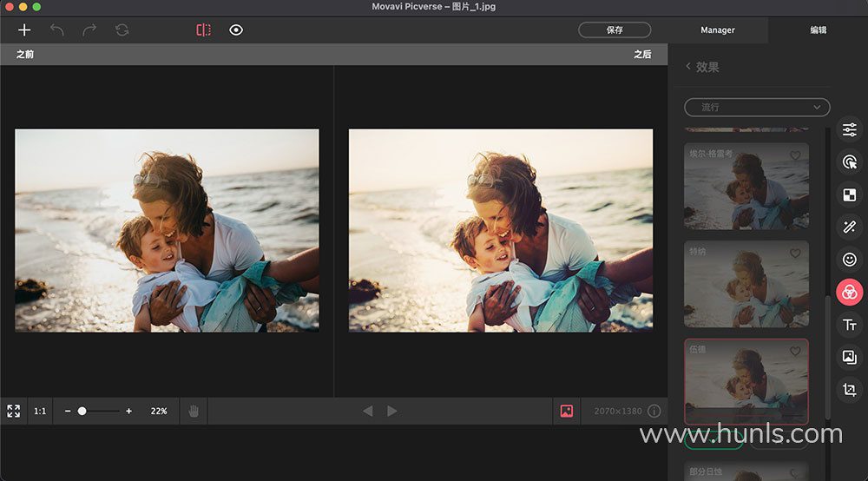This screenshot has width=868, height=481.
Task: Collapse 效果 panel with back chevron
Action: coord(688,67)
